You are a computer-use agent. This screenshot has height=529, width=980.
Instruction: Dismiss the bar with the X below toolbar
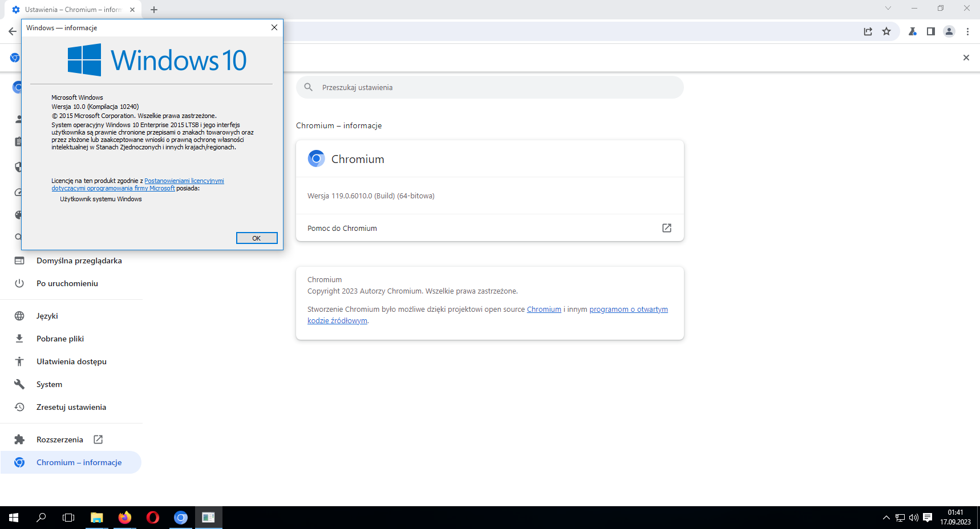(x=966, y=58)
